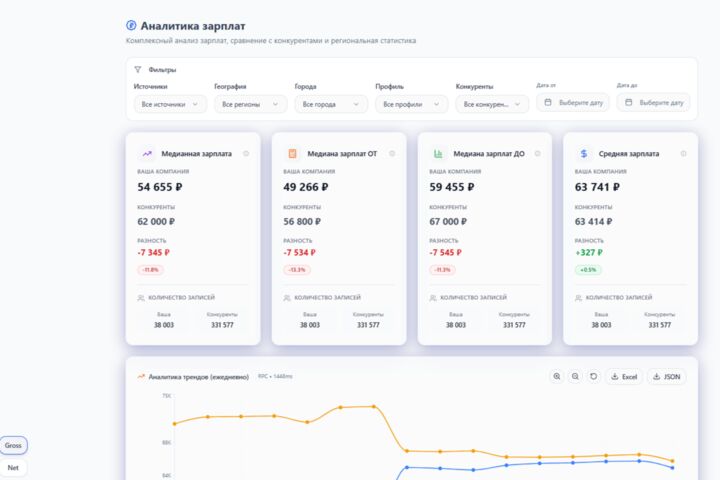Click people icon in Средняя зарплата records row
This screenshot has height=480, width=720.
tap(579, 298)
